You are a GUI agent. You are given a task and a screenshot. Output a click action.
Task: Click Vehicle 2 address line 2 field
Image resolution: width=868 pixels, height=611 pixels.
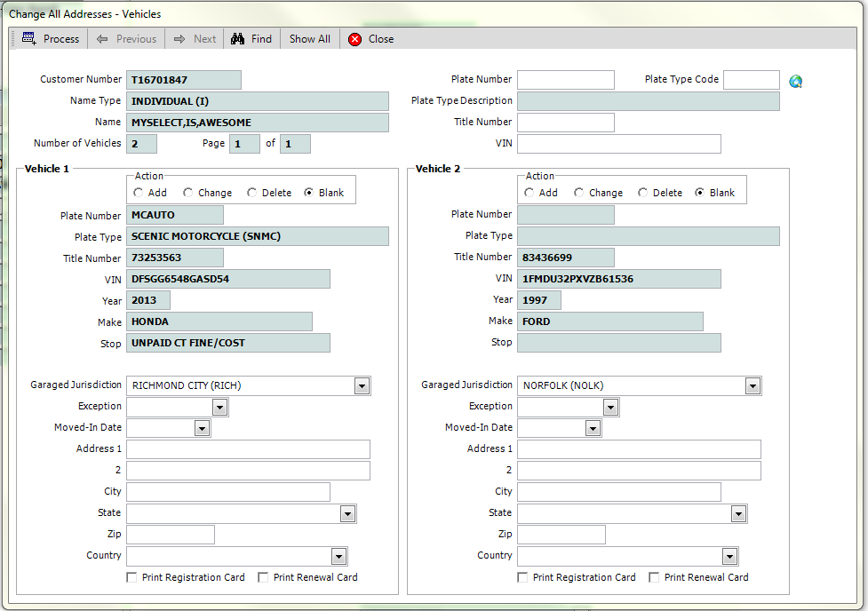pyautogui.click(x=639, y=471)
